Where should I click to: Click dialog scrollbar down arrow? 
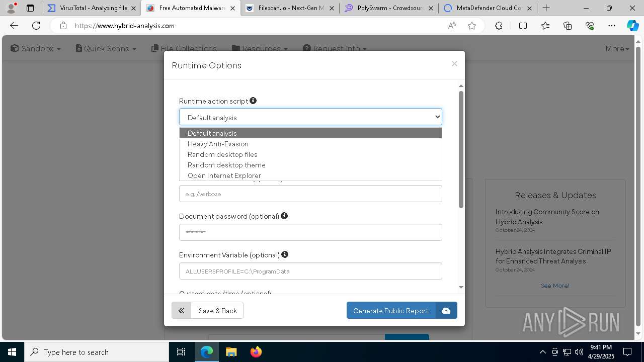[x=461, y=288]
